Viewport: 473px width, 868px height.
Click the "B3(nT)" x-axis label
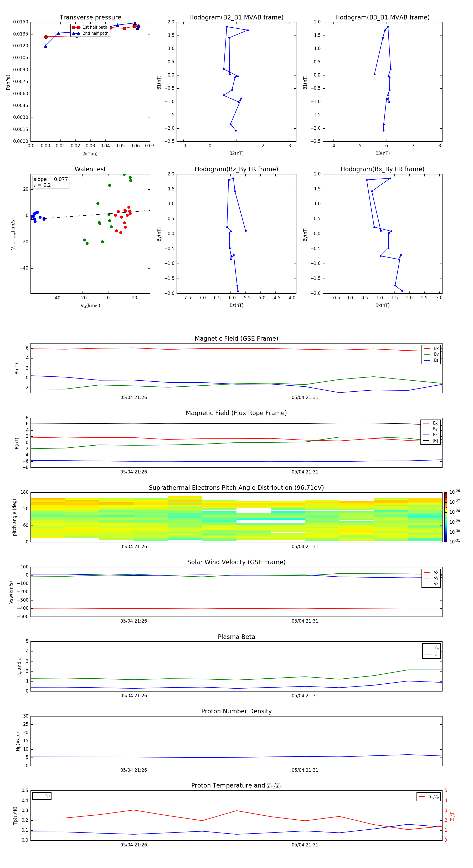point(382,154)
